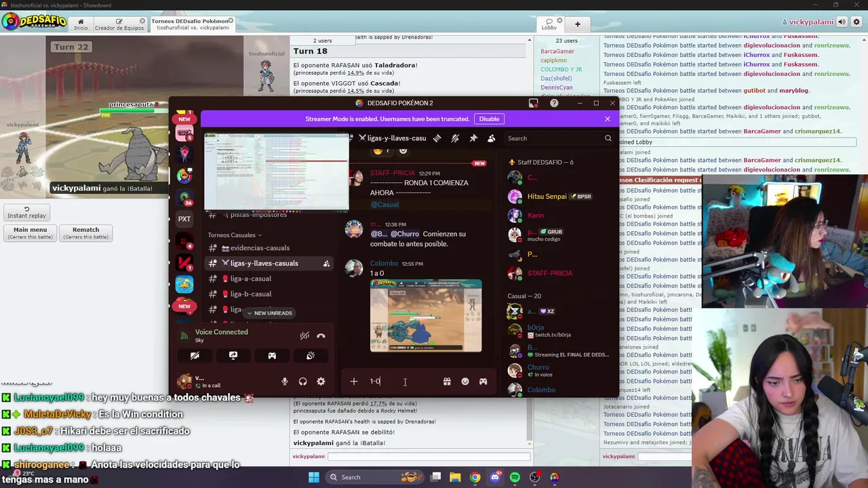
Task: Click the Discord message search box
Action: (x=559, y=138)
